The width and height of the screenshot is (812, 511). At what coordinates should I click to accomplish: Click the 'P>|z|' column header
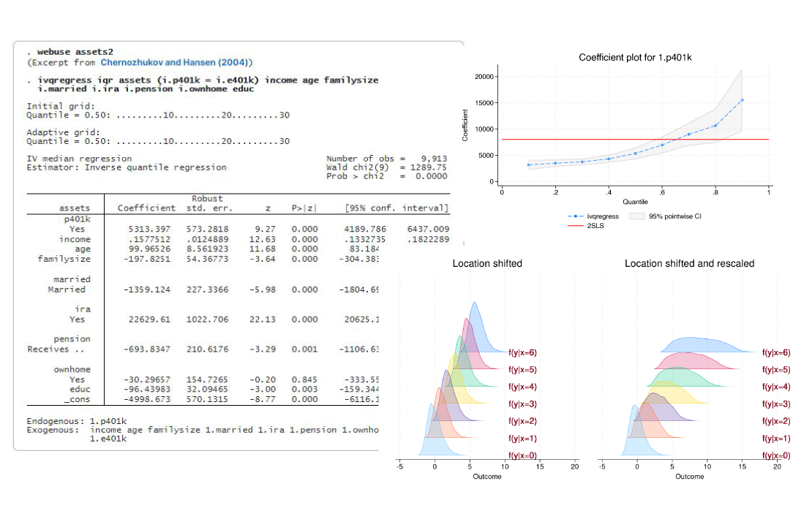tap(304, 208)
